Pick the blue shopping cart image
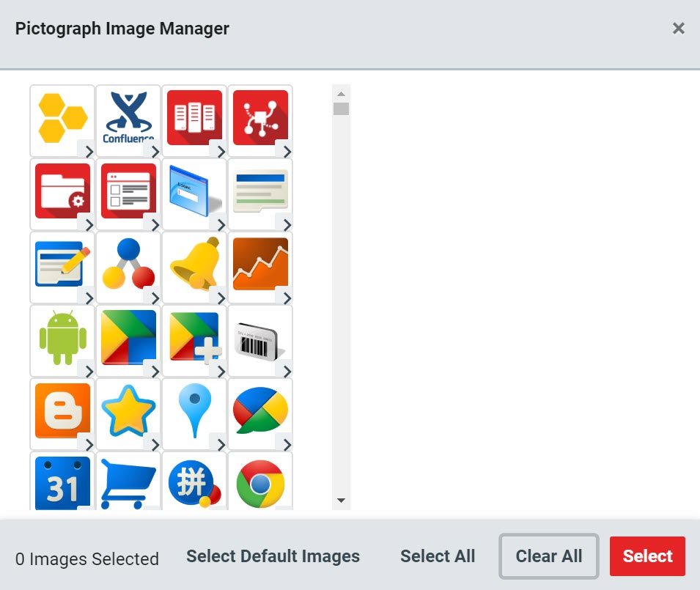The width and height of the screenshot is (700, 590). coord(128,482)
